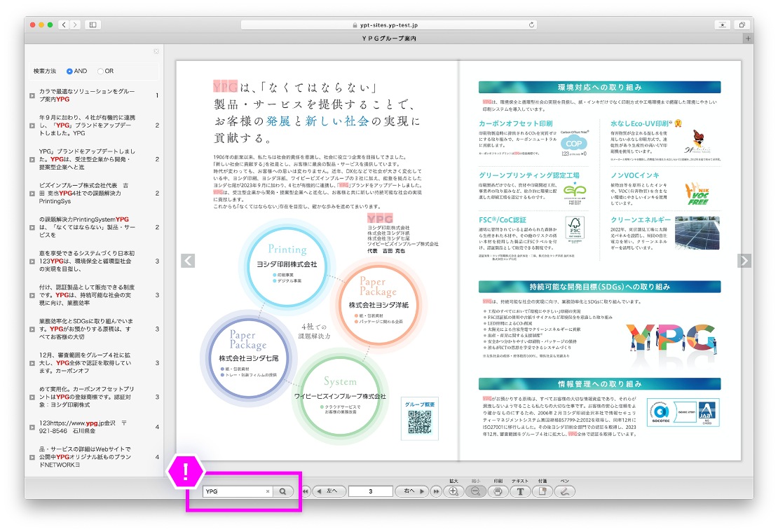
Task: Print using the 印刷 icon
Action: [498, 491]
